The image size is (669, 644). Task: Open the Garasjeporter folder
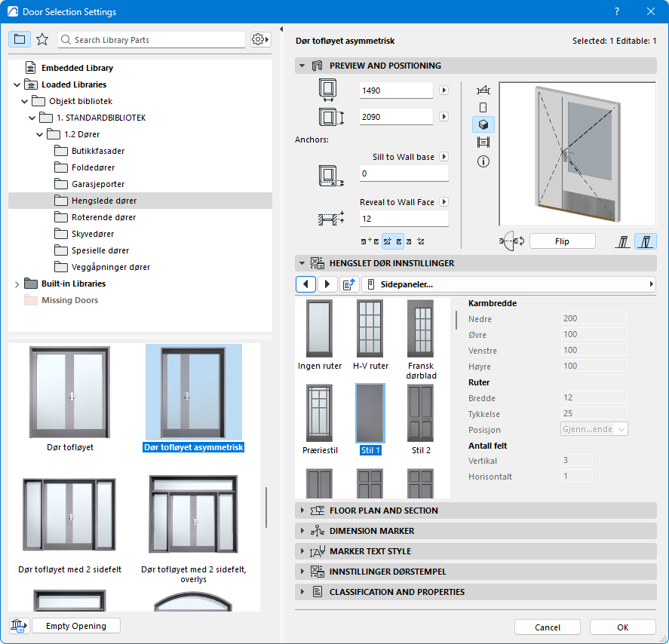coord(98,184)
